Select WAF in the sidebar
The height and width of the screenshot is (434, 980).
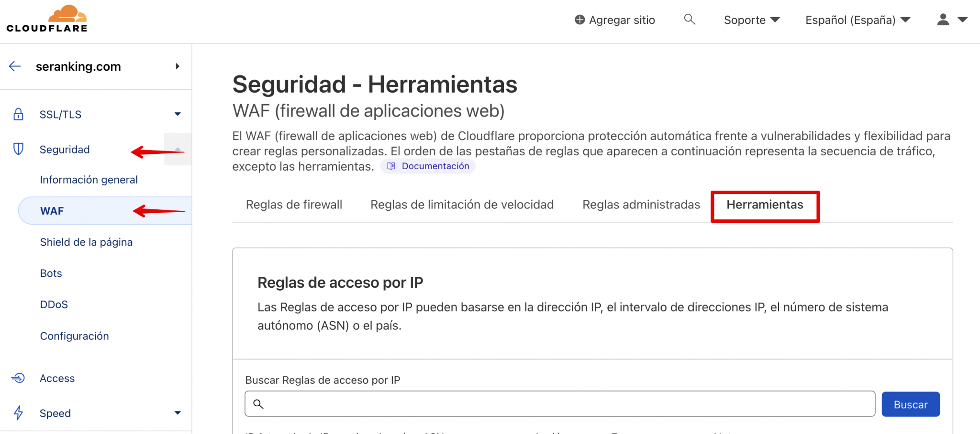pyautogui.click(x=105, y=211)
